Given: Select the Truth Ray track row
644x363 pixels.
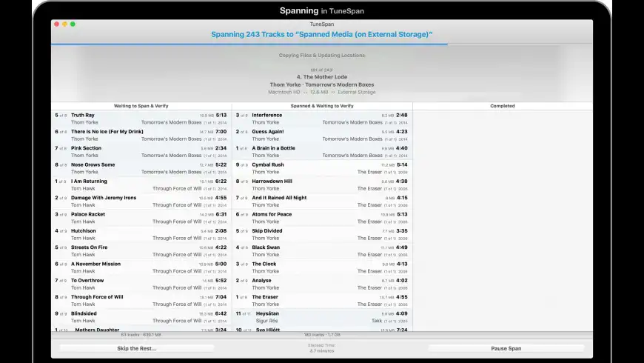Looking at the screenshot, I should click(x=141, y=119).
